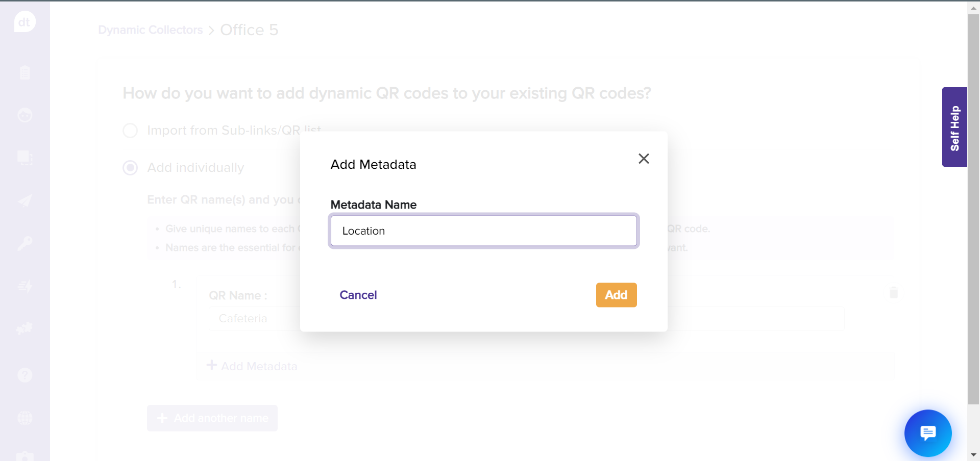The image size is (980, 461).
Task: Open the clipboard icon in sidebar
Action: click(24, 72)
